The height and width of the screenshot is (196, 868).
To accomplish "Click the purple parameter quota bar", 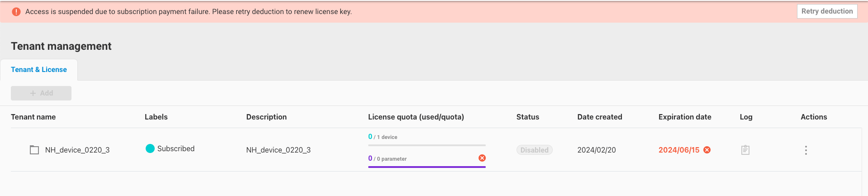I will 427,167.
